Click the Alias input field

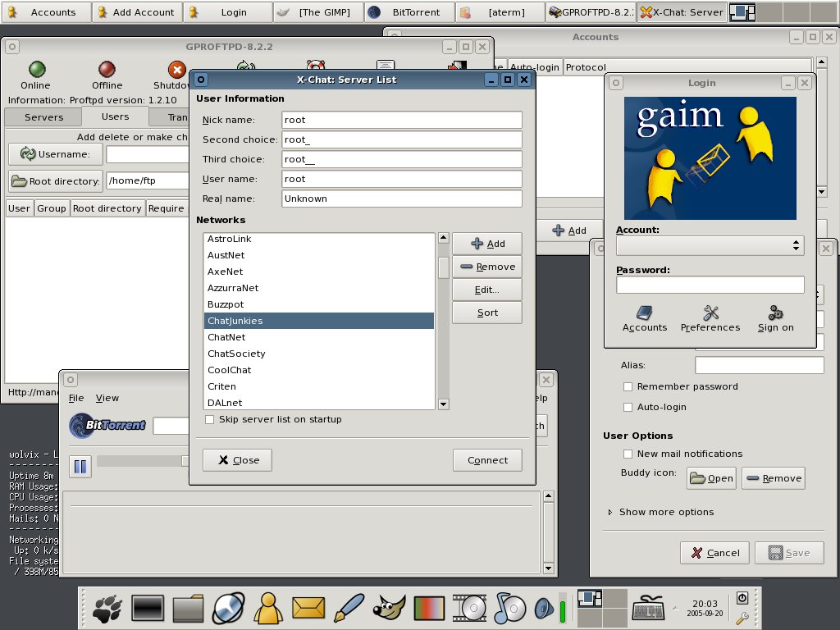759,365
